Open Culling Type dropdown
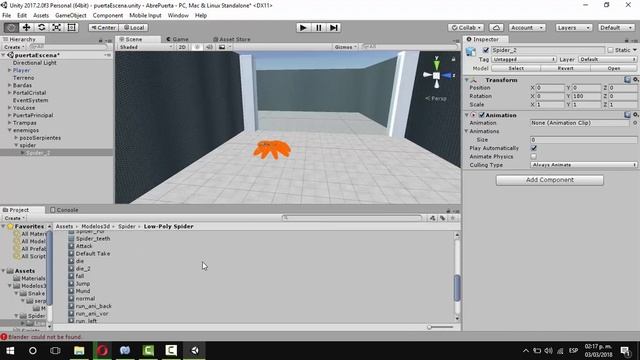Screen dimensions: 640x360 click(x=584, y=165)
